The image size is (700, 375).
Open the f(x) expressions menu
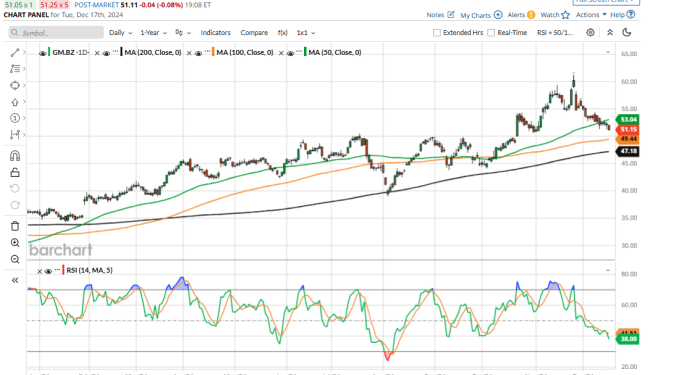pyautogui.click(x=283, y=33)
